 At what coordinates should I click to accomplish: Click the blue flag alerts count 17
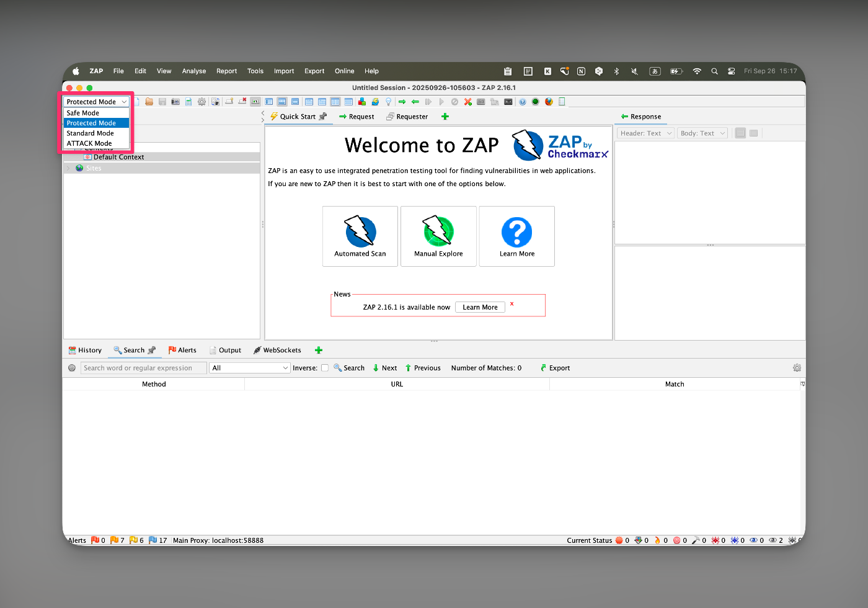tap(158, 540)
